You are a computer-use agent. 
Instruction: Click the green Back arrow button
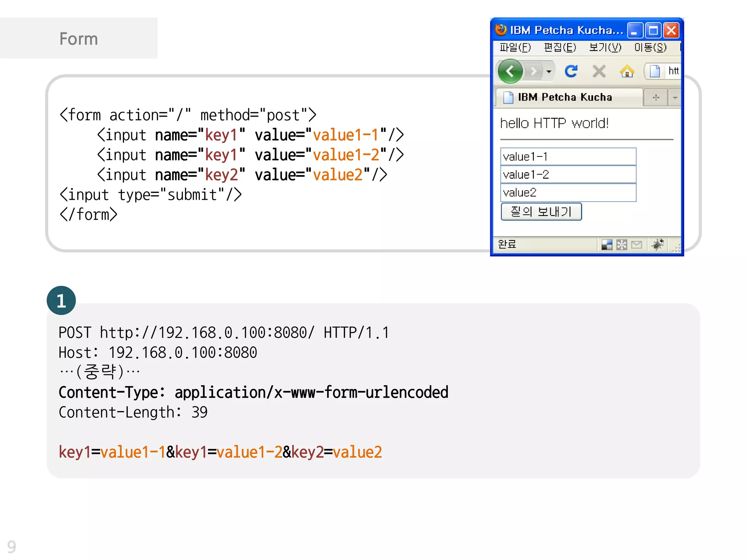point(510,71)
